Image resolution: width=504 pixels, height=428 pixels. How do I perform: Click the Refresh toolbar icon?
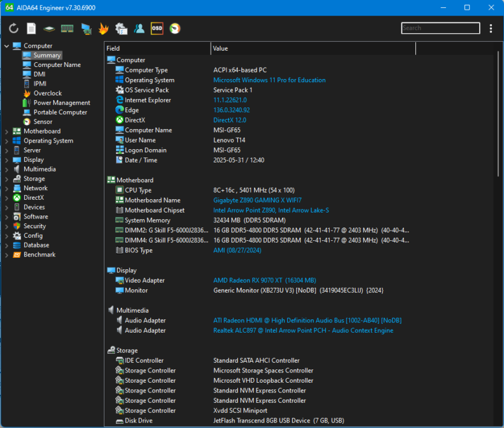13,28
